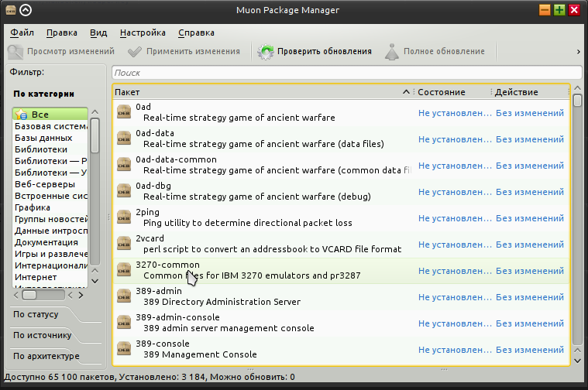588x390 pixels.
Task: Click category list scroll up arrow
Action: (95, 111)
